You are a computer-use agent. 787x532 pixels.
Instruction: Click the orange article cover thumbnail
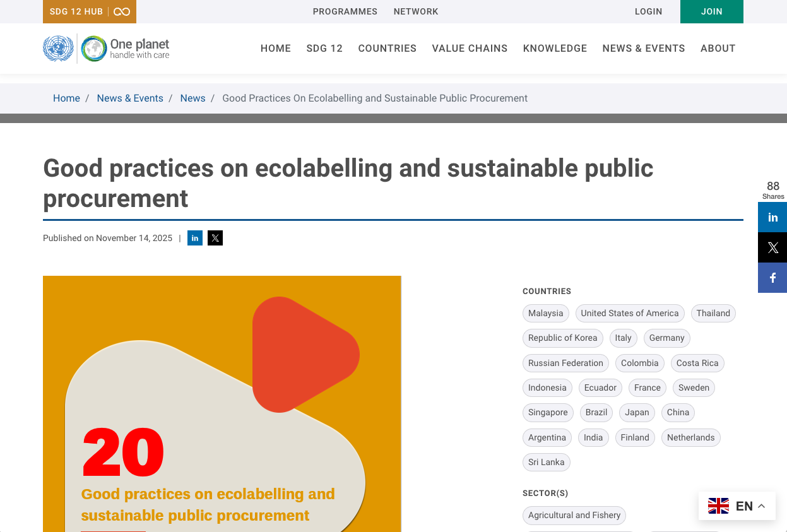(x=222, y=404)
